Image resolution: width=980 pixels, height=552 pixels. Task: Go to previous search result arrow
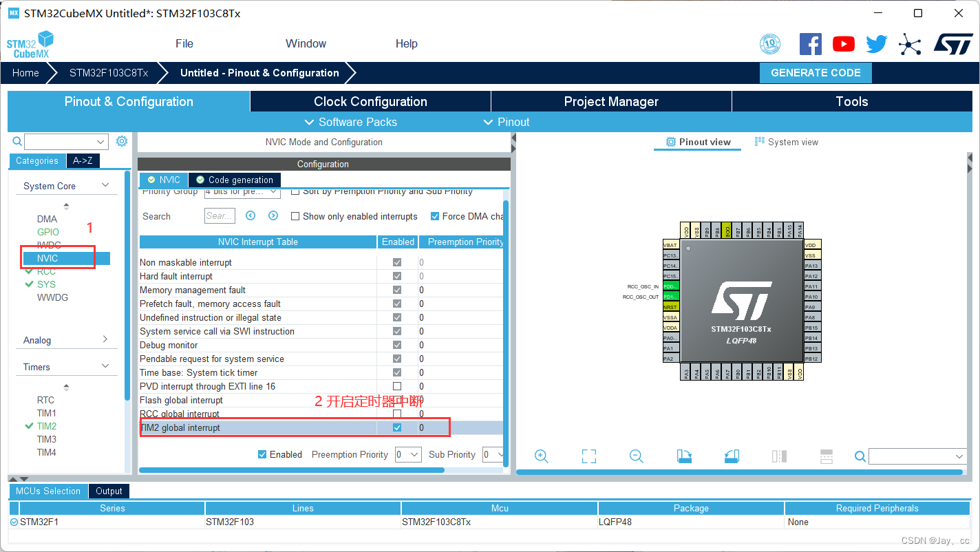(251, 215)
